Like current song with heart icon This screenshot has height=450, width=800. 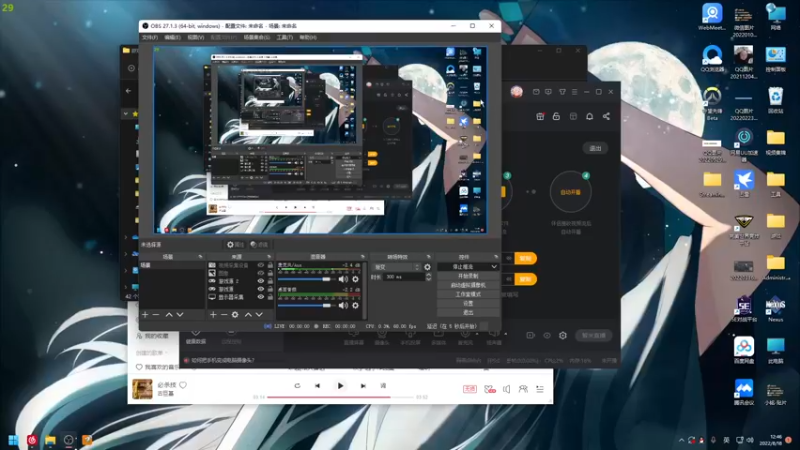pos(183,385)
